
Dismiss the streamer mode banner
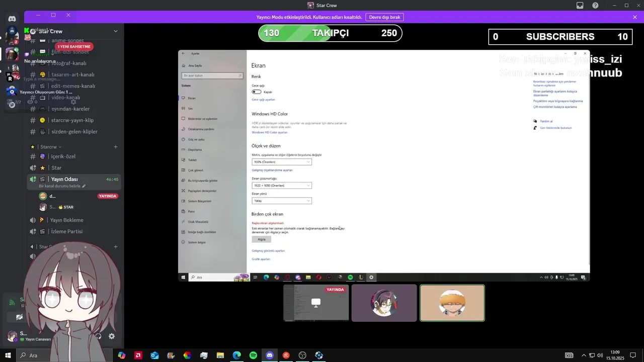pyautogui.click(x=635, y=17)
